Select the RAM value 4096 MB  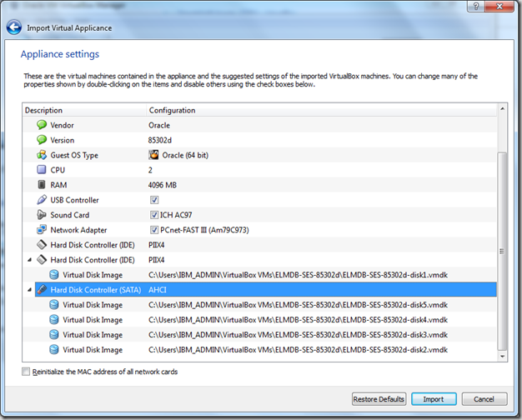(x=163, y=185)
